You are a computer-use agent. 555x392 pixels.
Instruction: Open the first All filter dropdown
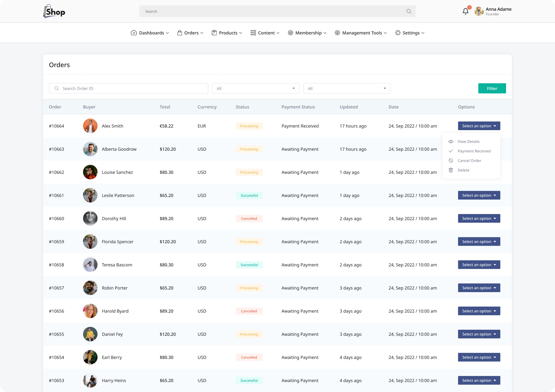255,88
